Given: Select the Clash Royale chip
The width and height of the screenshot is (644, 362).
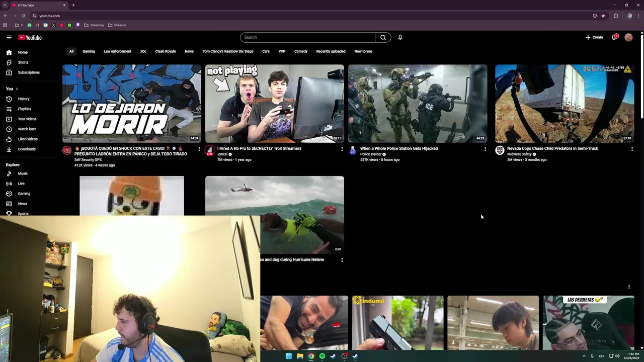Looking at the screenshot, I should click(166, 51).
